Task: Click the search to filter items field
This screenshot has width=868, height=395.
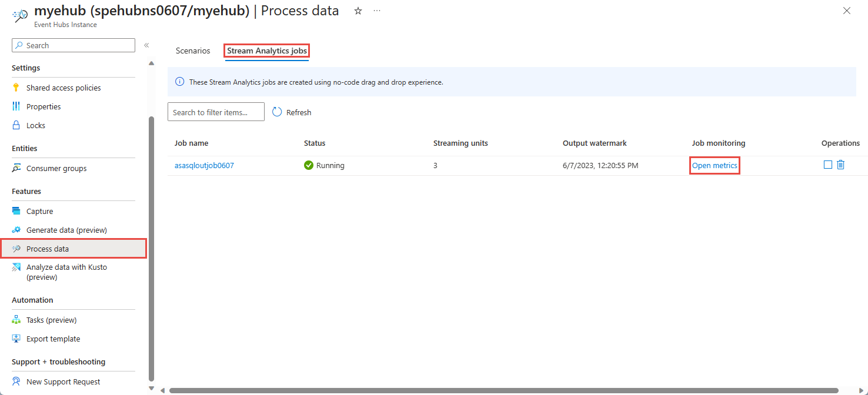Action: (216, 112)
